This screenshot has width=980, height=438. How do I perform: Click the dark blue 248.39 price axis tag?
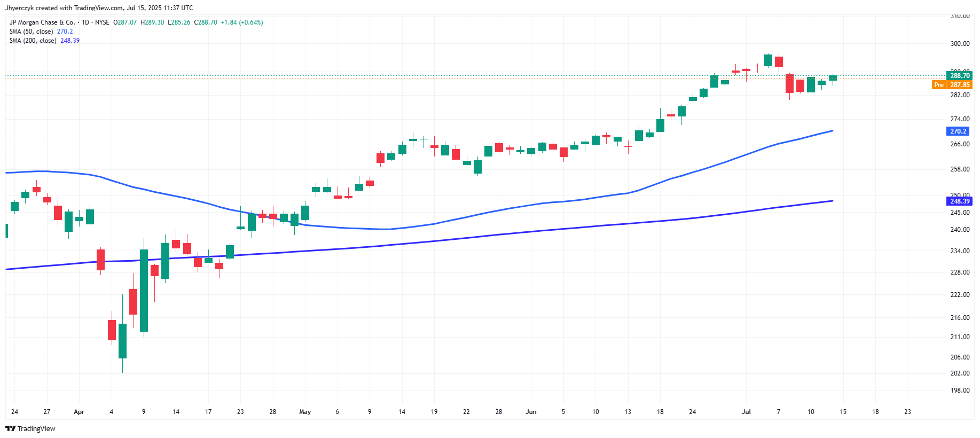tap(960, 201)
